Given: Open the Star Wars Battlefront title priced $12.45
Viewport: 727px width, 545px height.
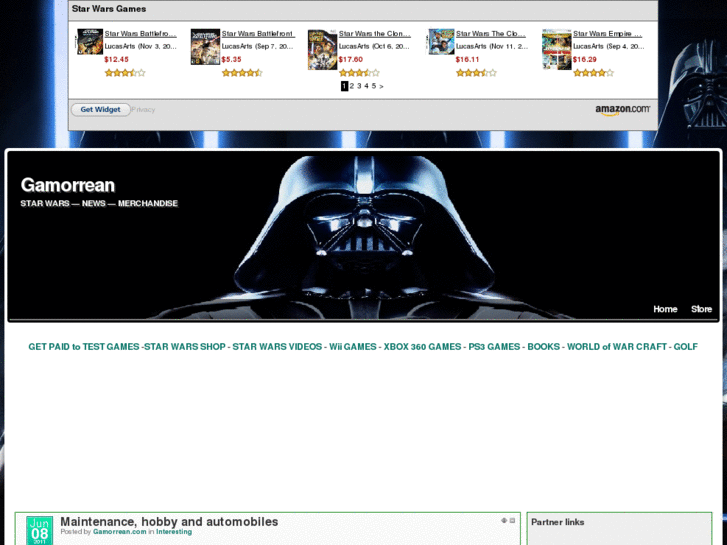Looking at the screenshot, I should 140,34.
